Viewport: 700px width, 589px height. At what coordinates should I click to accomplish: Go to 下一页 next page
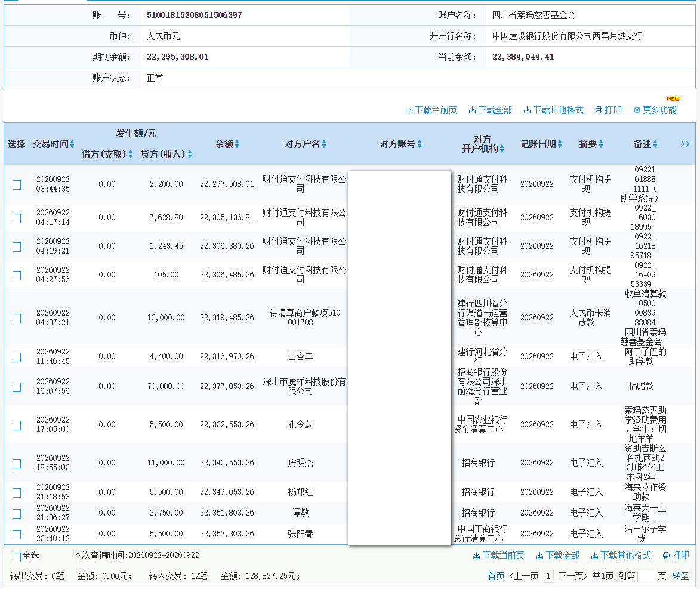573,576
